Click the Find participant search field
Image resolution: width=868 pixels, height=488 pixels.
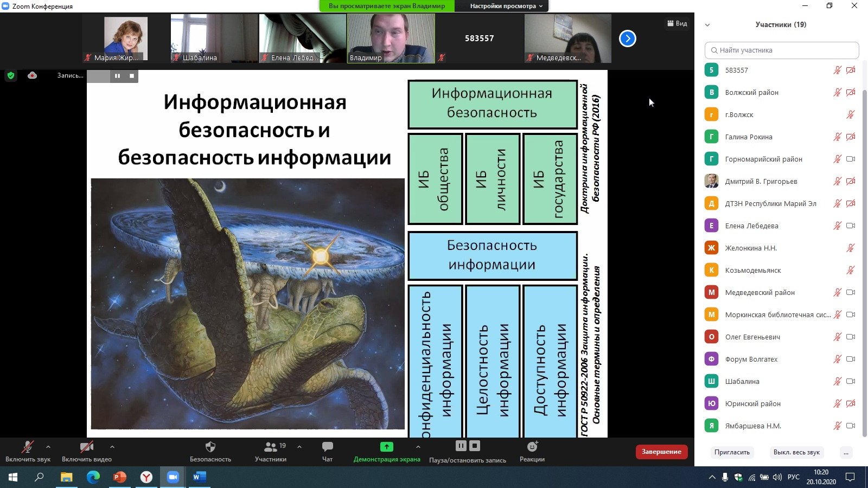tap(782, 50)
